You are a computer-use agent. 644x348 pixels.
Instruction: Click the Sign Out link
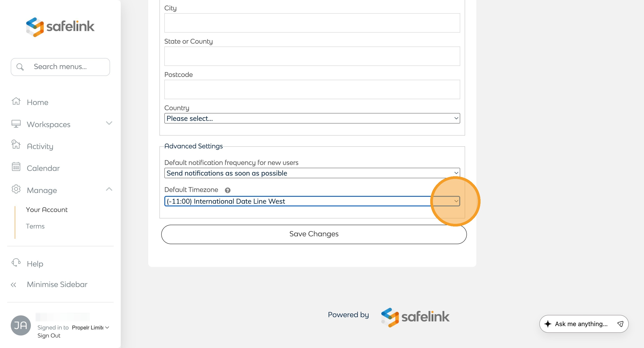49,335
